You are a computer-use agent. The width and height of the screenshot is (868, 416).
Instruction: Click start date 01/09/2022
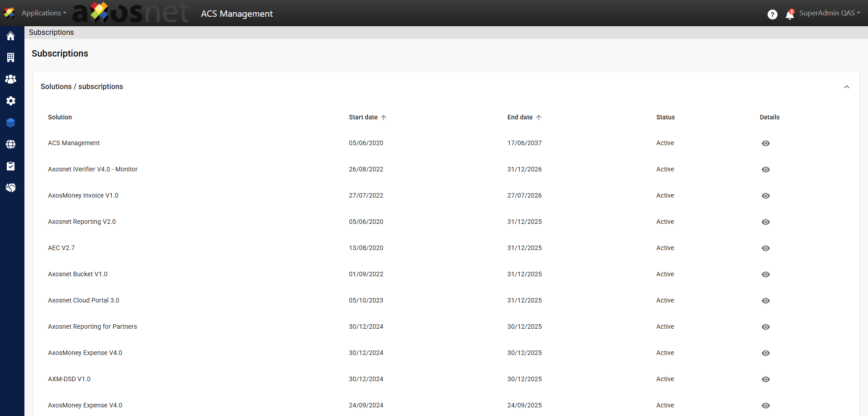[x=366, y=274]
